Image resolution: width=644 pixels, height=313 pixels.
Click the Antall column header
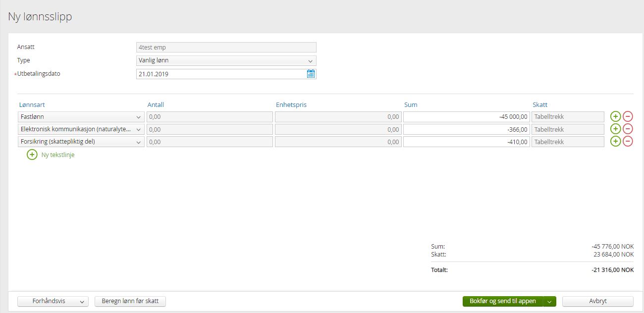click(x=156, y=105)
